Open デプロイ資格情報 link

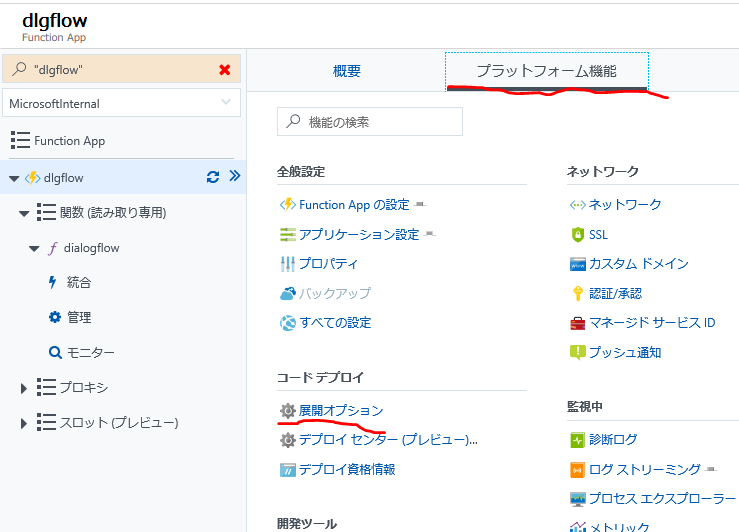pos(347,469)
